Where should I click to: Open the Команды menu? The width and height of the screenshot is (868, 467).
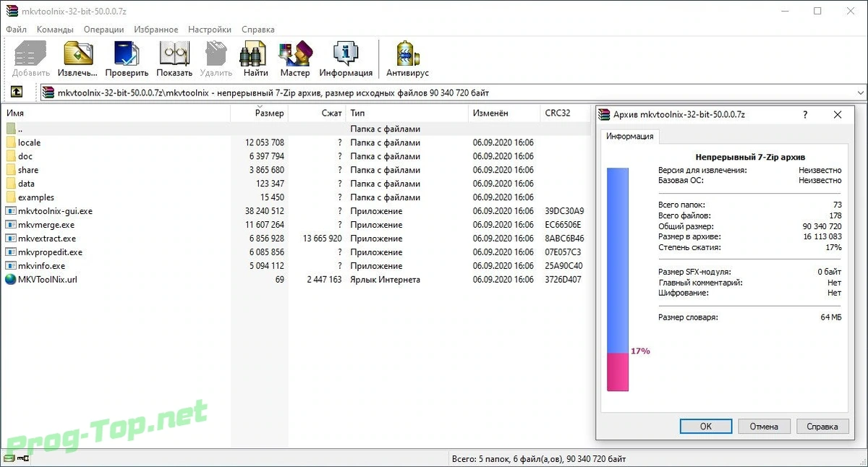[55, 30]
